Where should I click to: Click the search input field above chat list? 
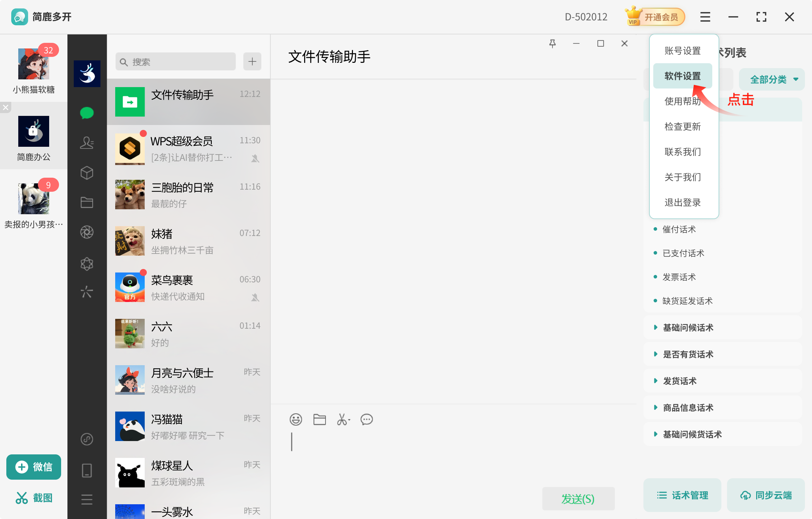pyautogui.click(x=176, y=61)
